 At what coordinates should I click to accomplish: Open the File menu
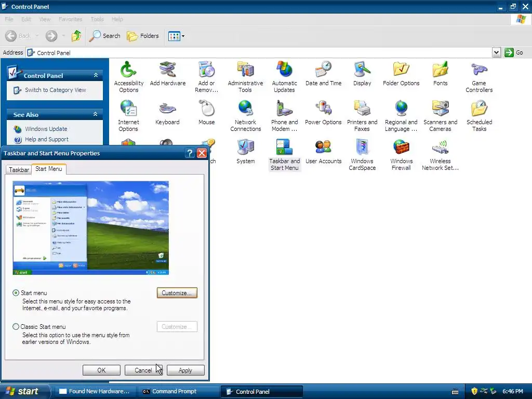pos(9,19)
